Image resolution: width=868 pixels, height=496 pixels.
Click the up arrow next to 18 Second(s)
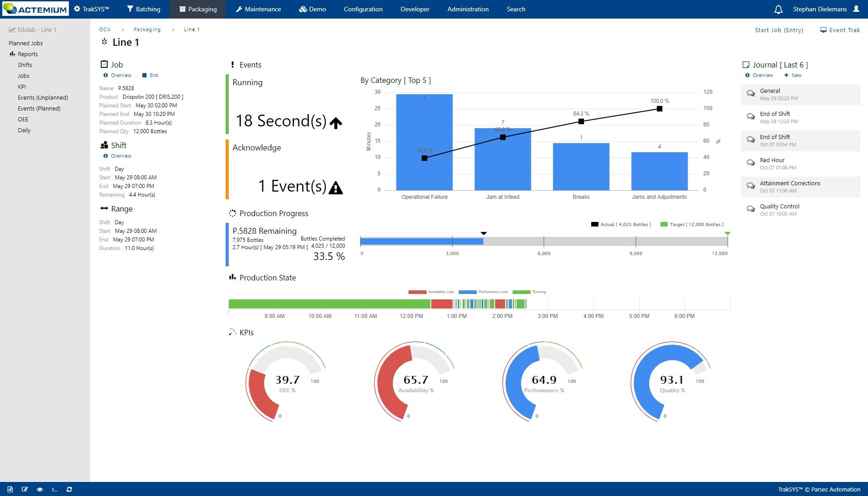pos(336,123)
